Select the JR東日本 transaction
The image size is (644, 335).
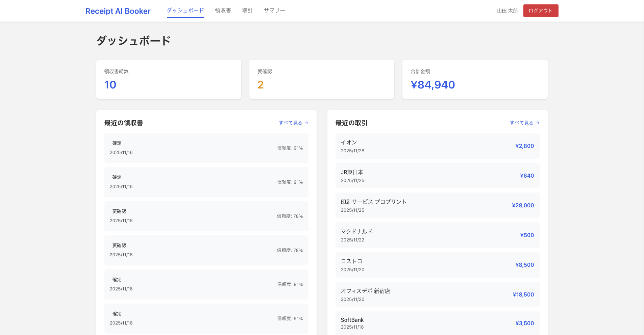(437, 176)
